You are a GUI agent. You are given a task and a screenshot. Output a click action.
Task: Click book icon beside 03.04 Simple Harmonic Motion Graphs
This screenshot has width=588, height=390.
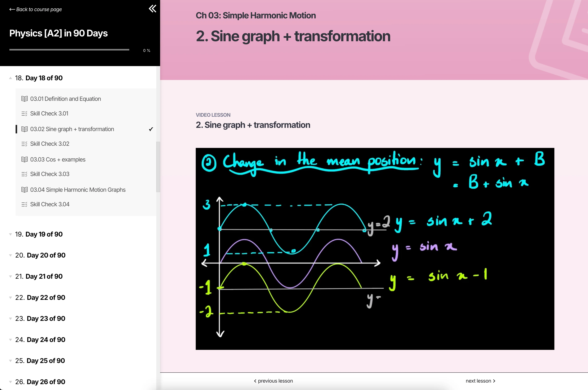tap(24, 190)
